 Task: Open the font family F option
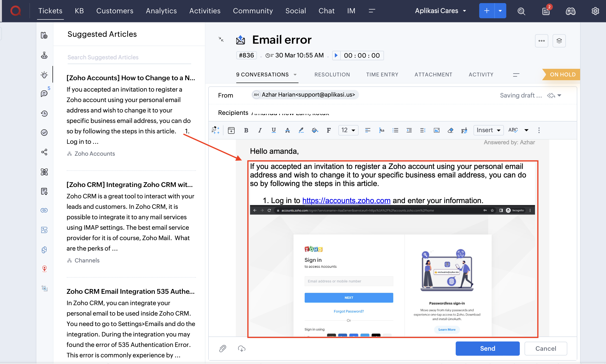[x=328, y=130]
